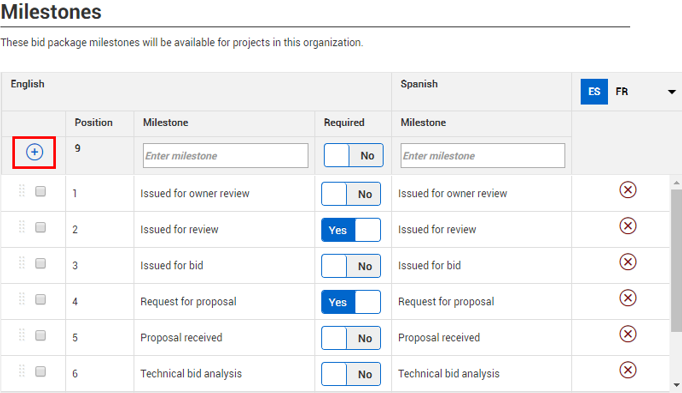The height and width of the screenshot is (393, 682).
Task: Turn off Required for Issued for review
Action: pyautogui.click(x=351, y=230)
